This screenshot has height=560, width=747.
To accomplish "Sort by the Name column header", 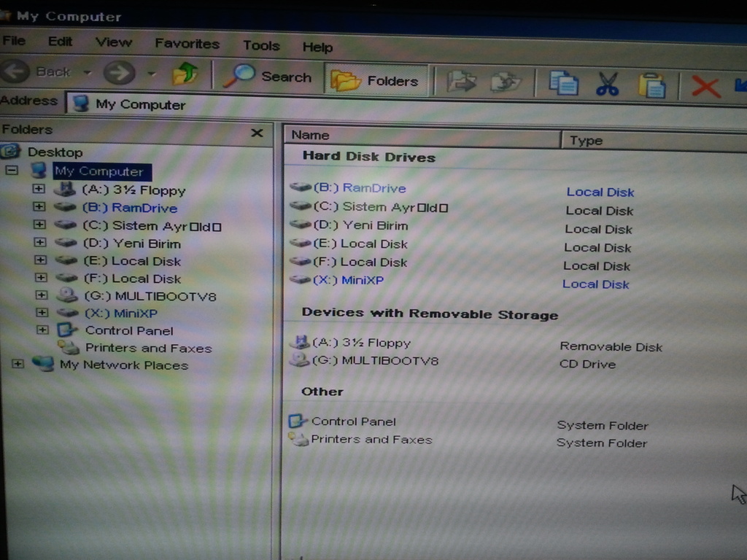I will click(422, 135).
